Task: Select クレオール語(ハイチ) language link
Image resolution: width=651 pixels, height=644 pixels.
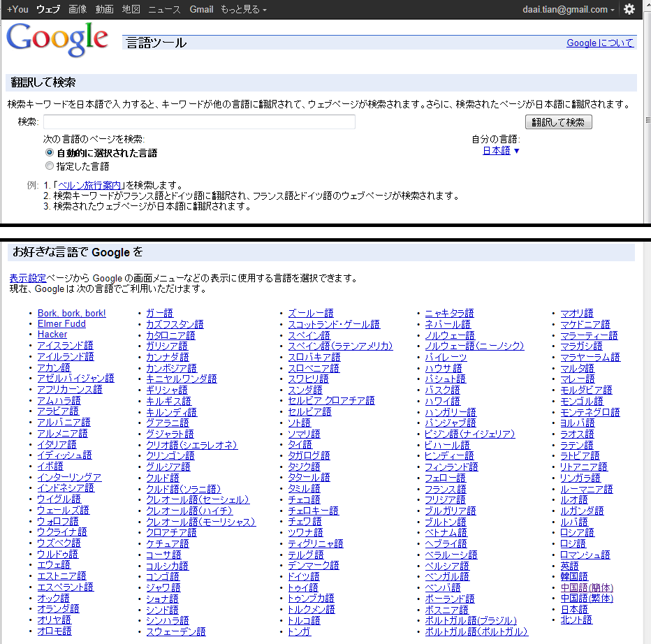Action: point(189,511)
